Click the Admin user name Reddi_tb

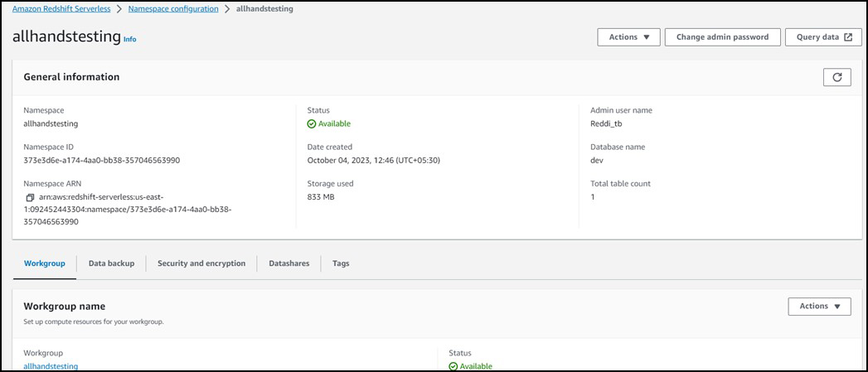[x=610, y=124]
